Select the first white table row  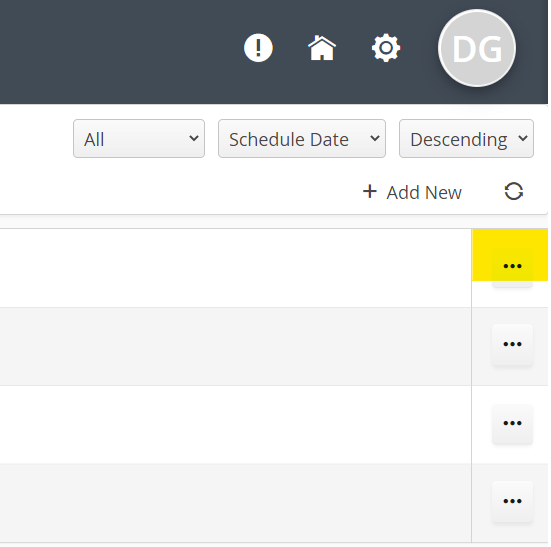(235, 268)
